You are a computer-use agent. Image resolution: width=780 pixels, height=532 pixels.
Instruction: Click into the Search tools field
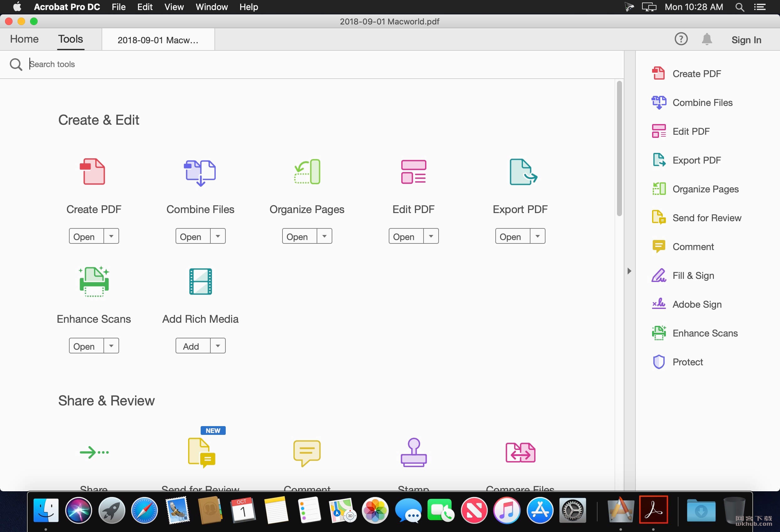pyautogui.click(x=322, y=64)
